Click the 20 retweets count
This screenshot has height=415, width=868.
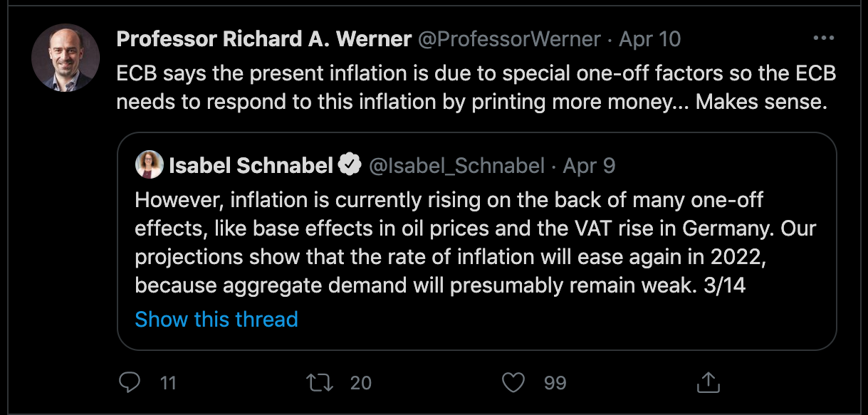point(361,383)
